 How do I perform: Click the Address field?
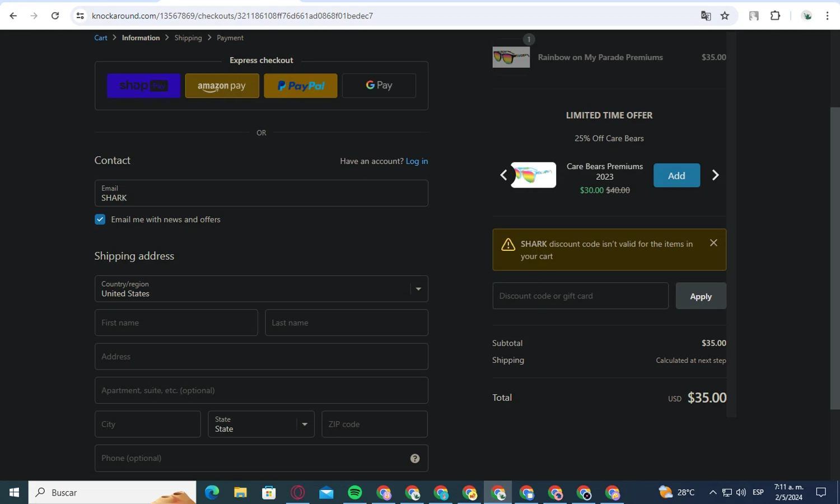tap(261, 357)
